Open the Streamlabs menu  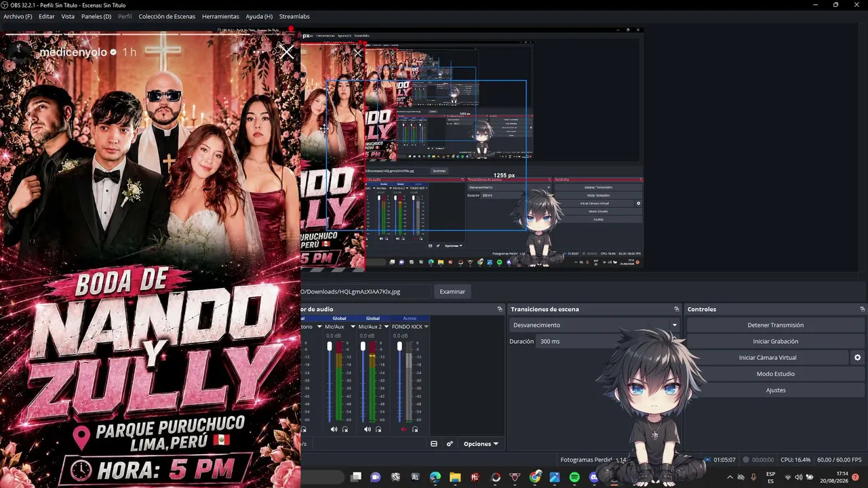tap(294, 16)
